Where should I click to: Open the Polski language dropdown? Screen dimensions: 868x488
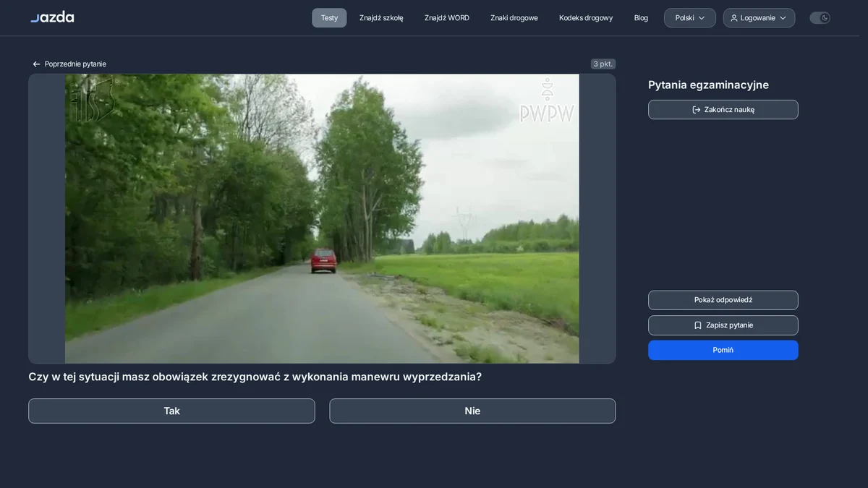tap(690, 18)
